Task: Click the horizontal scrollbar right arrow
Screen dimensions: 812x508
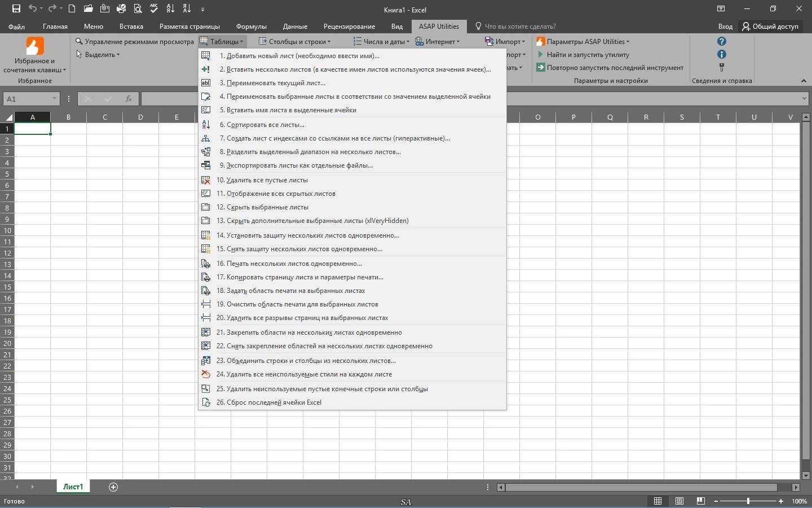Action: (796, 487)
